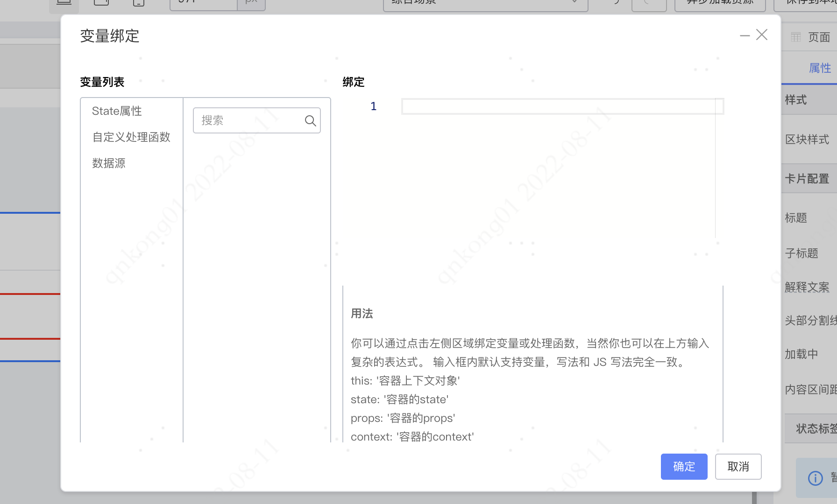The width and height of the screenshot is (837, 504).
Task: Click the 加载中 property label
Action: (802, 354)
